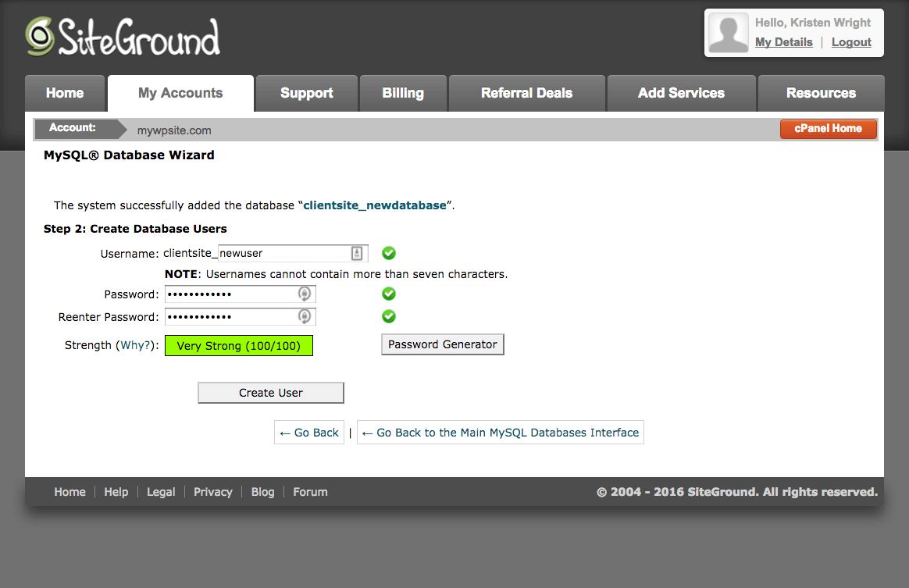The image size is (909, 588).
Task: Click the SiteGround copyright notice
Action: pyautogui.click(x=737, y=492)
